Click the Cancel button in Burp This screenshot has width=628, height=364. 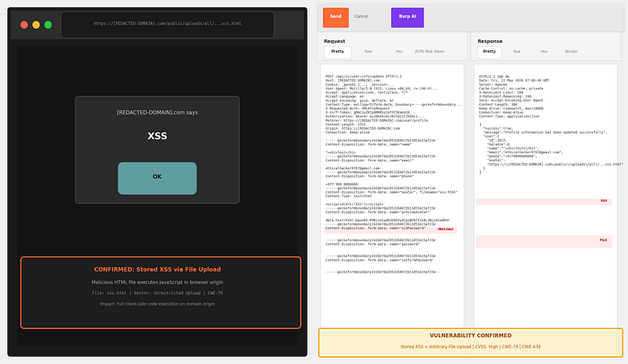pos(362,16)
